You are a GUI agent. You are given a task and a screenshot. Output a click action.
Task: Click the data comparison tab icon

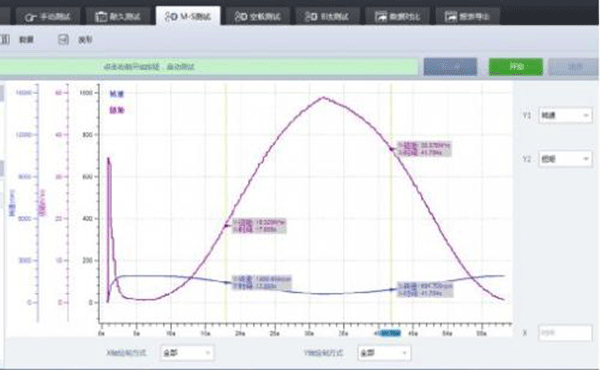pyautogui.click(x=381, y=16)
